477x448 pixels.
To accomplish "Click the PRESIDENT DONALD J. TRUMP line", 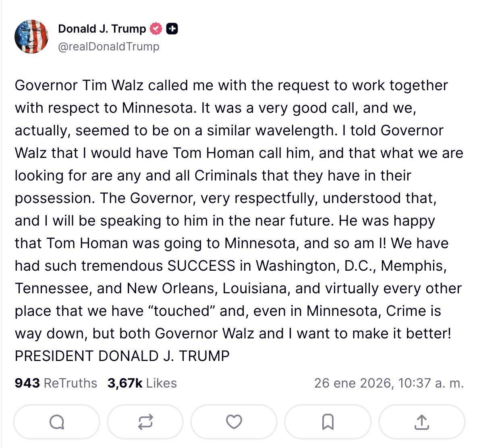I will coord(122,355).
